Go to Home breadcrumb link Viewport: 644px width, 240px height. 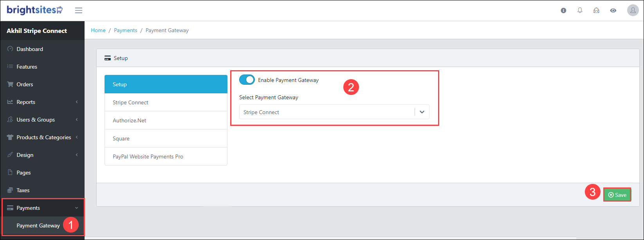pos(98,30)
